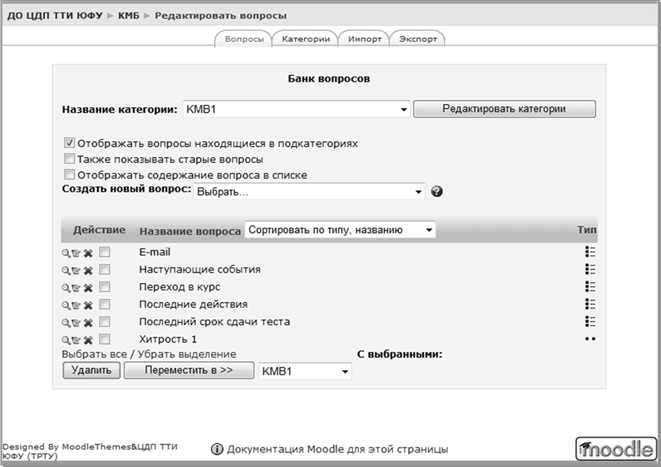Click the Удалить button
This screenshot has width=661, height=467.
click(93, 370)
